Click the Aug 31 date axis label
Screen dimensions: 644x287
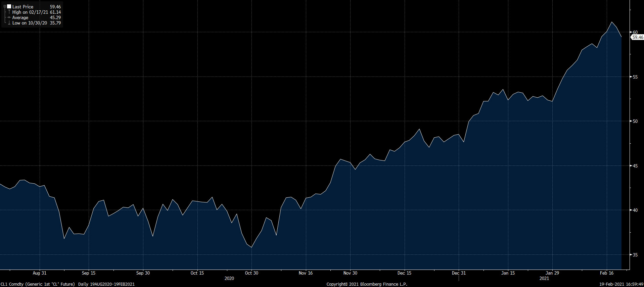click(40, 273)
